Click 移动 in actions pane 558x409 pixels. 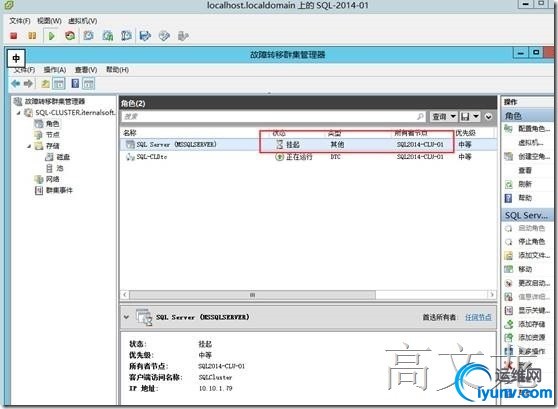tap(525, 269)
